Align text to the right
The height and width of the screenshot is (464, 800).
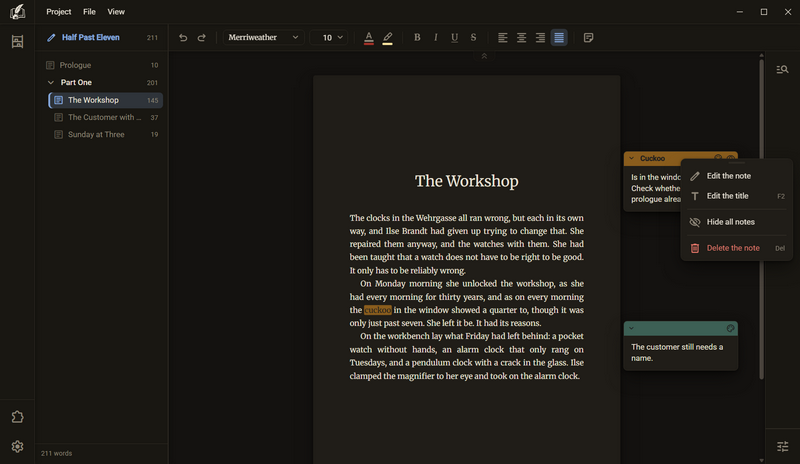click(x=540, y=37)
